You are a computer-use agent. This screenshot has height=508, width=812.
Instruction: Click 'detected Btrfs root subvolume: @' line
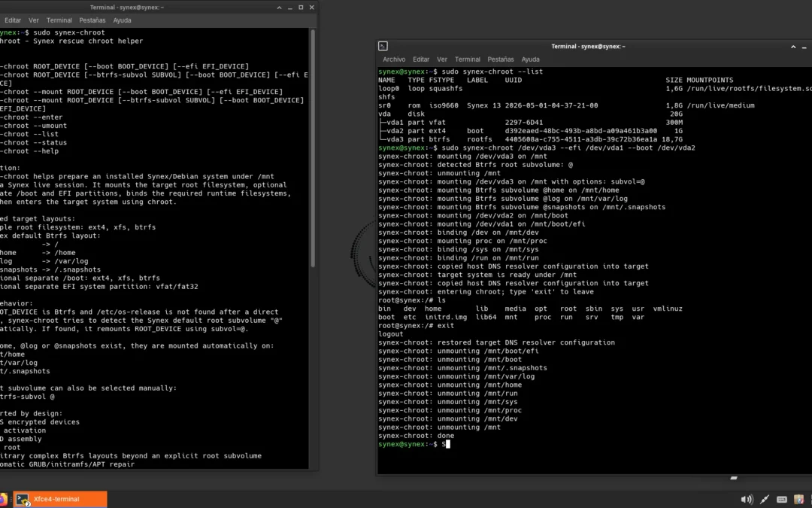[475, 165]
